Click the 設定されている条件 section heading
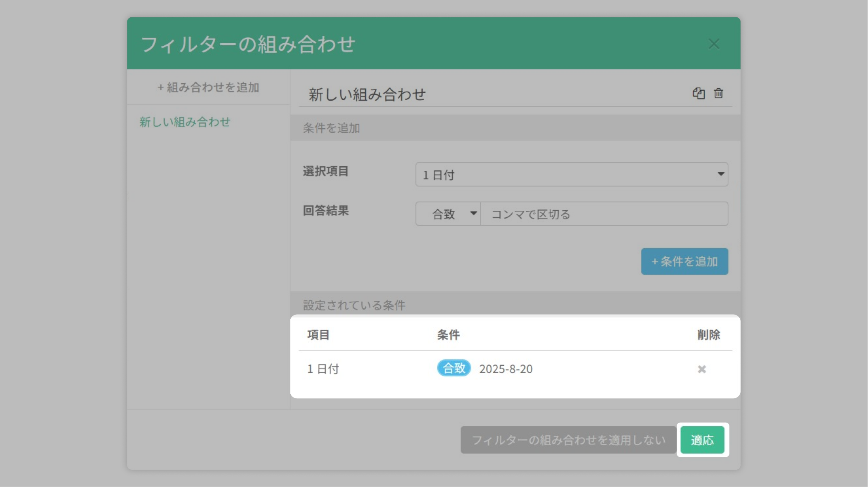Image resolution: width=868 pixels, height=487 pixels. pyautogui.click(x=354, y=305)
